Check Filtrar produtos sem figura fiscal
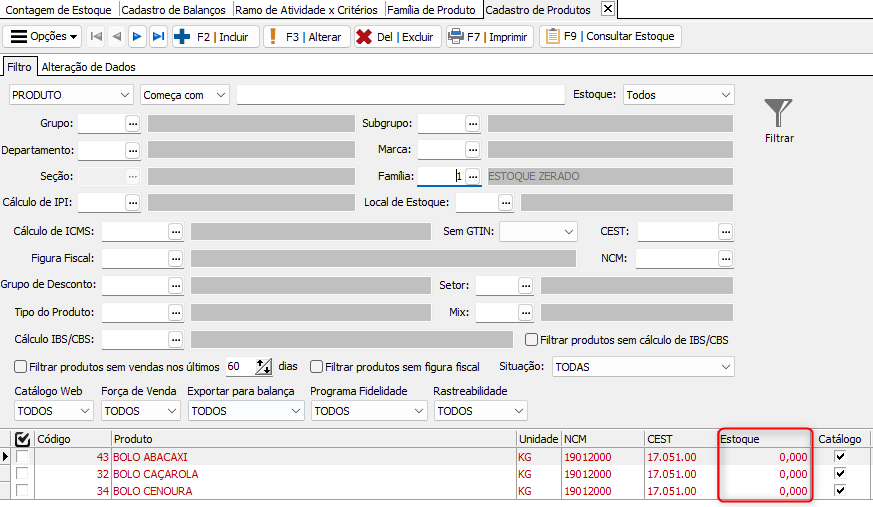This screenshot has width=873, height=507. [317, 367]
